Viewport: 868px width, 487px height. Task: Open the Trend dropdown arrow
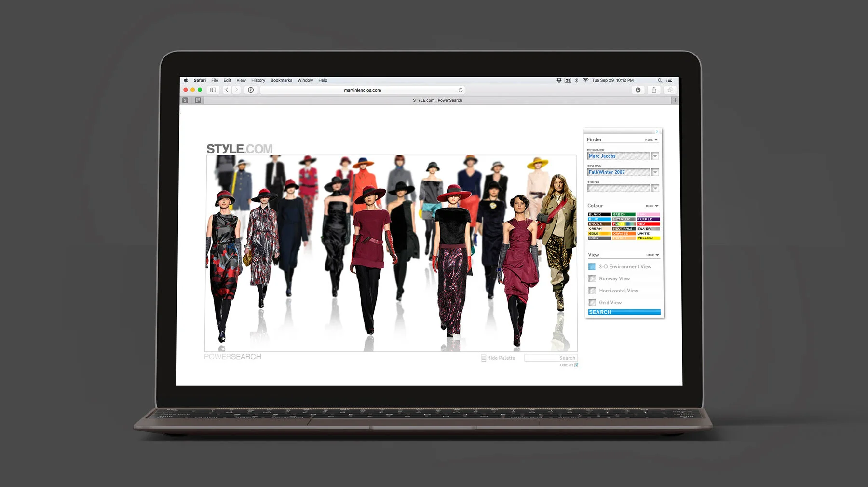click(655, 188)
